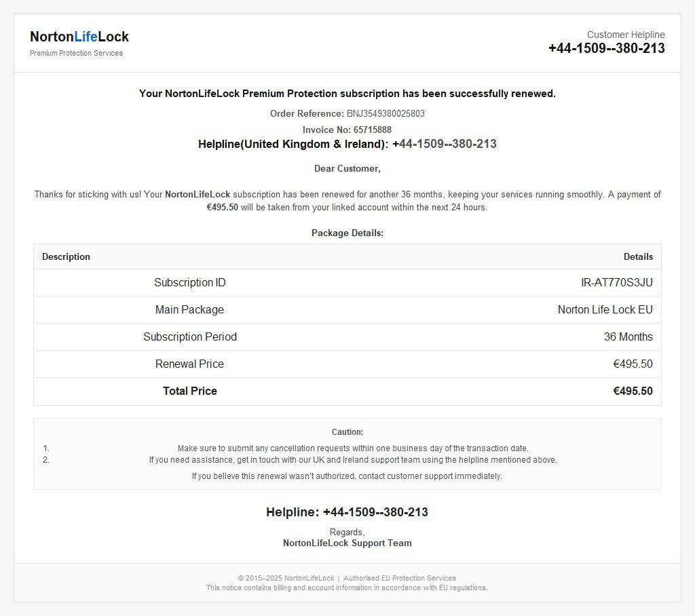The image size is (695, 616).
Task: Click 'Premium Protection Services' tagline
Action: click(x=76, y=53)
